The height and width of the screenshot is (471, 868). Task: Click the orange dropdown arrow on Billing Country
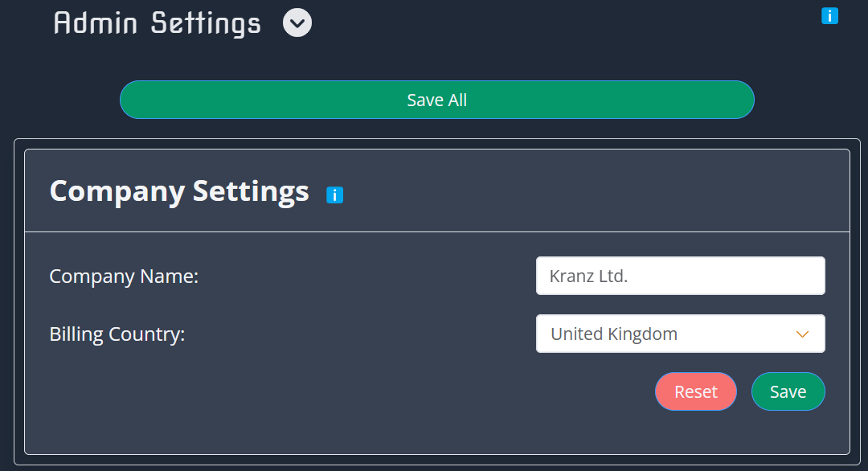click(x=801, y=334)
